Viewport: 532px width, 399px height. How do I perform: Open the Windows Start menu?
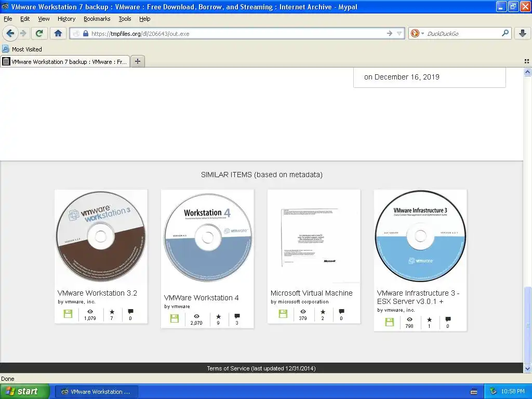(24, 391)
